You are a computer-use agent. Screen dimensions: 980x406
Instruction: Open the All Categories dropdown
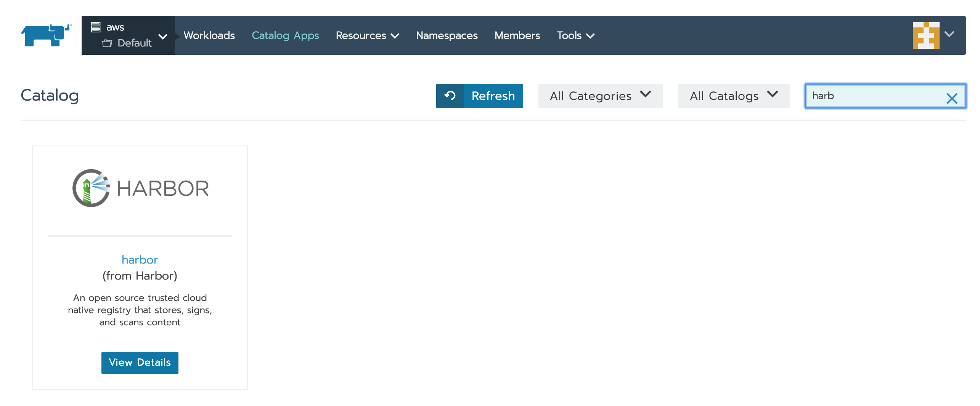(x=600, y=96)
